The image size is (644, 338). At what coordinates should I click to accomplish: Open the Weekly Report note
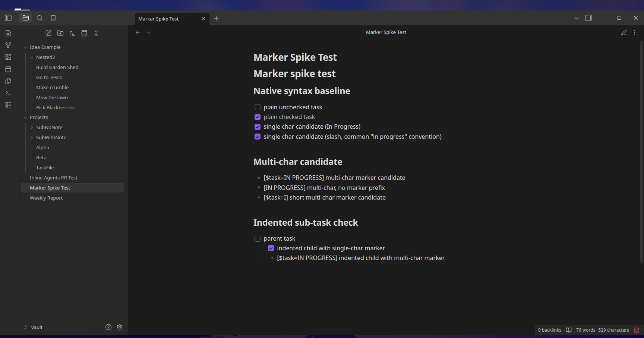(46, 198)
